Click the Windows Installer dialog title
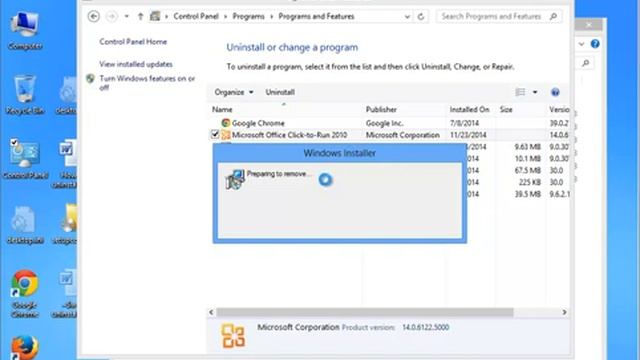The image size is (640, 360). pos(340,153)
